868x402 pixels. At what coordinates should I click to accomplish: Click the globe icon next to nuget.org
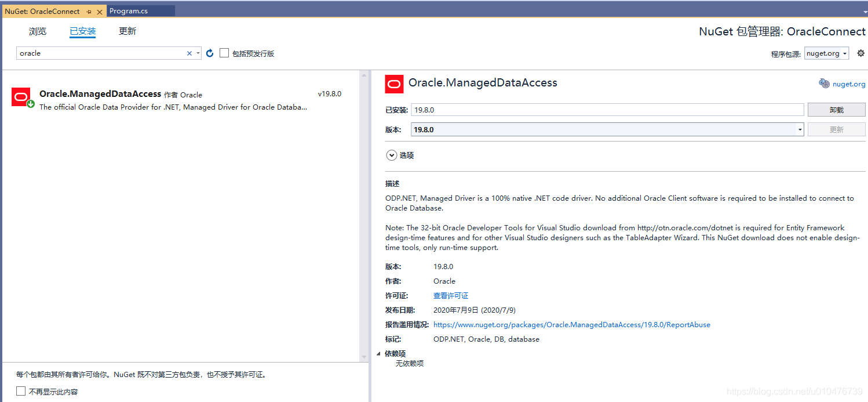click(824, 84)
